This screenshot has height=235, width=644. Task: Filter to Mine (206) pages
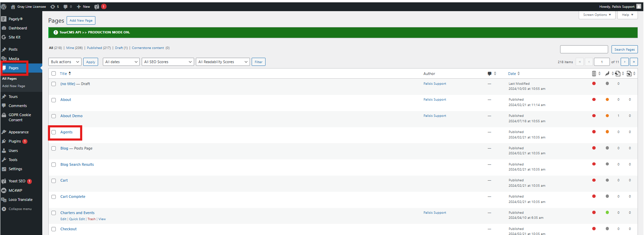click(x=74, y=48)
